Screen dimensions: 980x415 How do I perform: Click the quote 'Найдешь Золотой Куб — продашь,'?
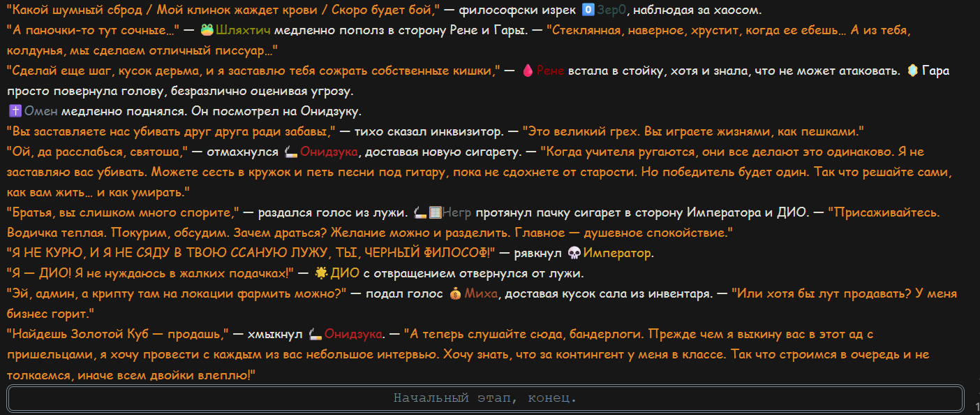pos(118,335)
